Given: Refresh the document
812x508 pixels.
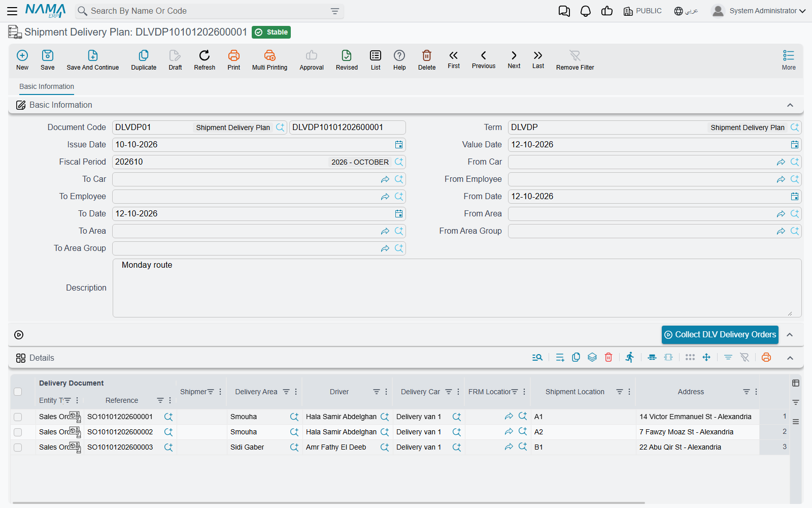Looking at the screenshot, I should point(205,60).
